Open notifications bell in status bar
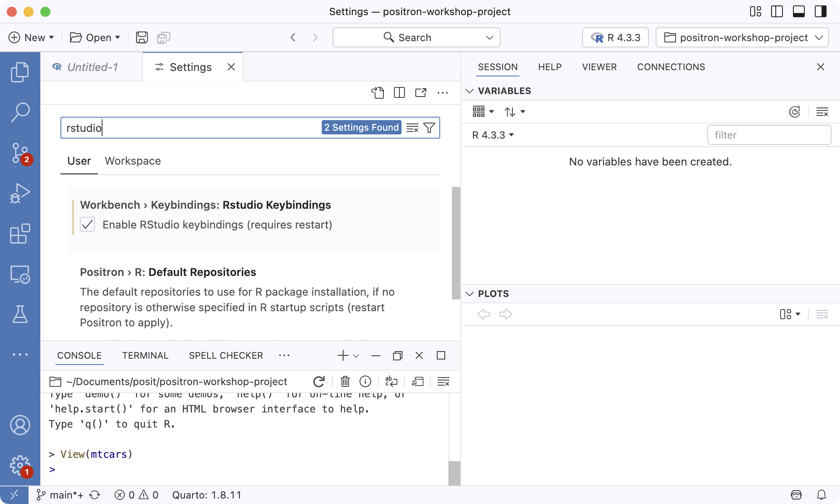The width and height of the screenshot is (840, 504). pos(822,495)
